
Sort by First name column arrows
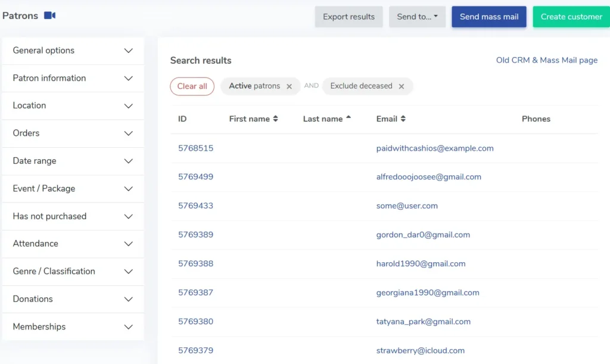pos(275,119)
